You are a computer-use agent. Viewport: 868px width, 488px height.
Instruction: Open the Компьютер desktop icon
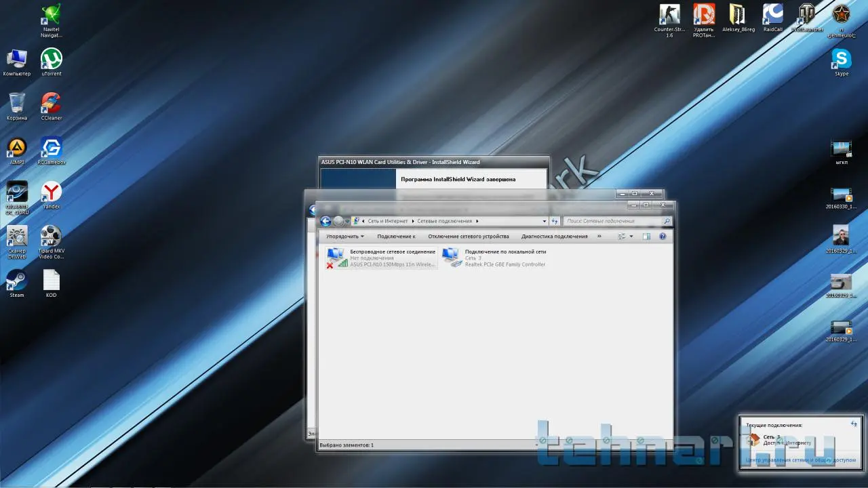tap(17, 62)
